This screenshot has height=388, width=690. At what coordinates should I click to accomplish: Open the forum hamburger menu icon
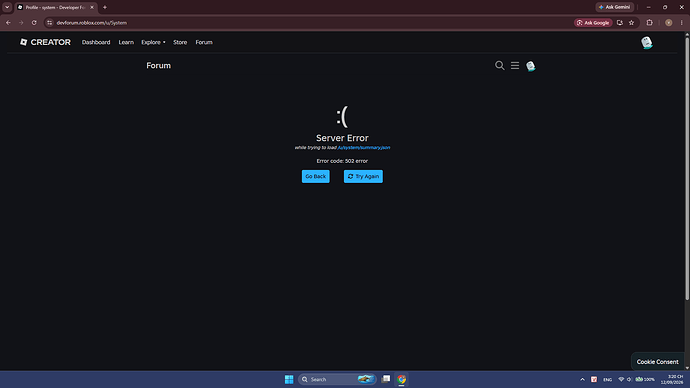point(515,66)
